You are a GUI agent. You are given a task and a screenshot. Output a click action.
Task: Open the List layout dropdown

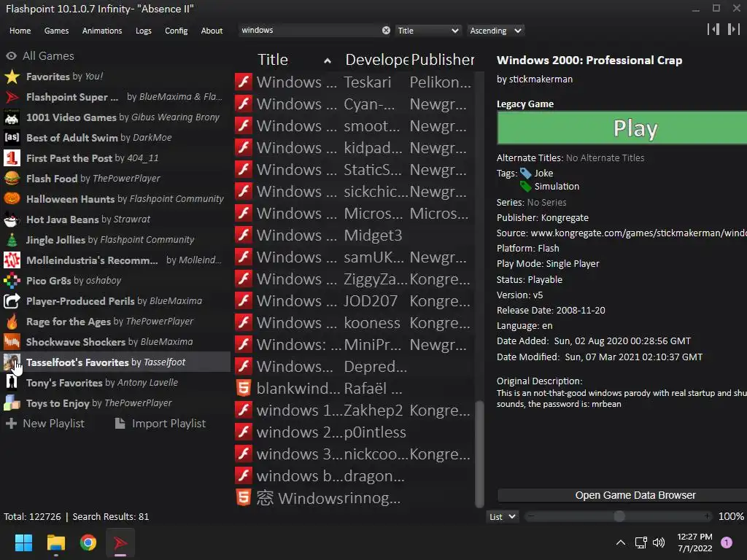point(502,517)
